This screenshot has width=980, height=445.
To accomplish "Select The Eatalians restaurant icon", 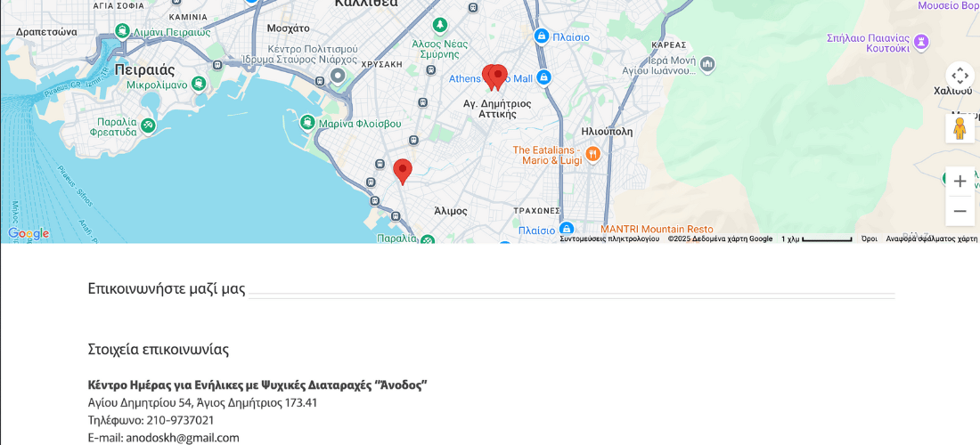I will click(x=593, y=154).
